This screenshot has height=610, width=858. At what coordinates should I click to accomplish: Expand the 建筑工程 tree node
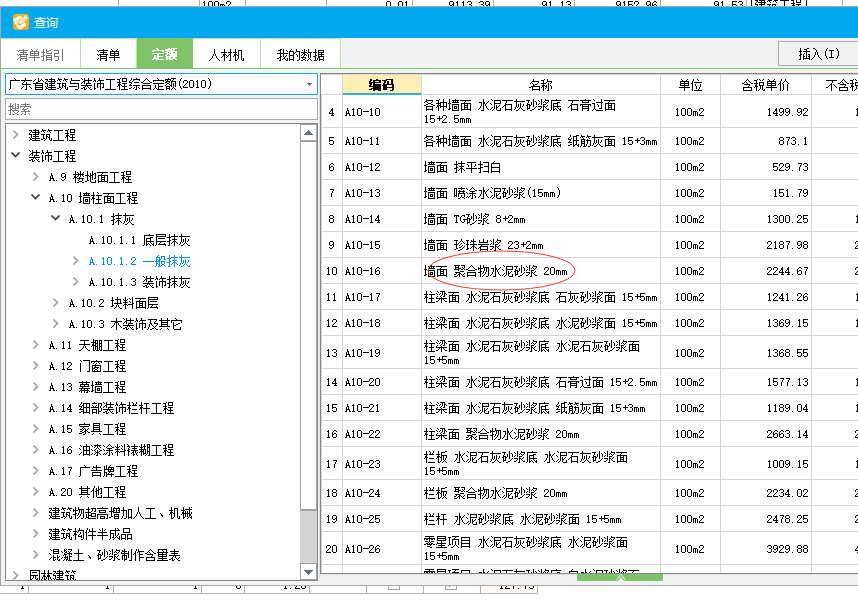[16, 135]
